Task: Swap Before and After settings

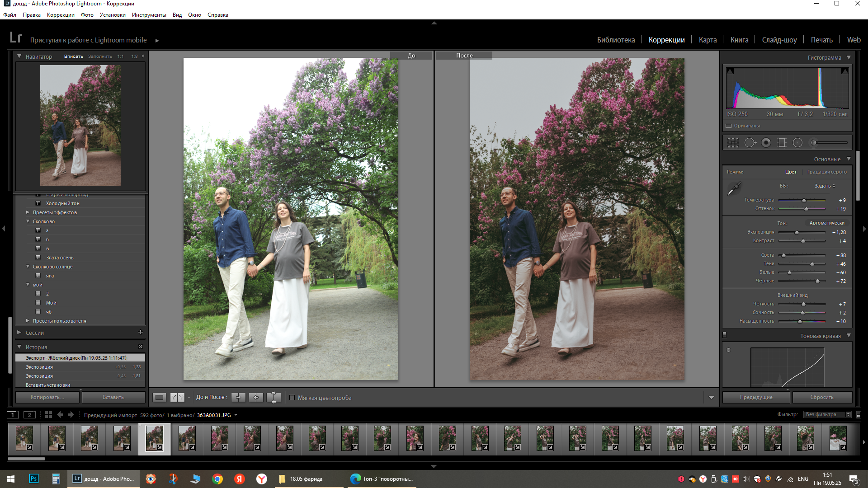Action: click(x=274, y=397)
